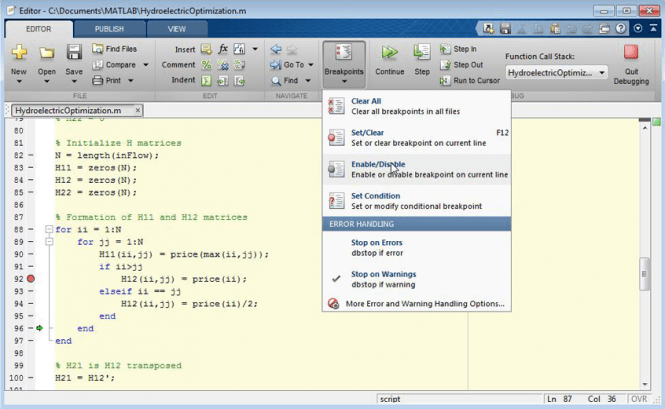This screenshot has height=409, width=665.
Task: Click the Uncomment icon in Comment row
Action: point(223,65)
